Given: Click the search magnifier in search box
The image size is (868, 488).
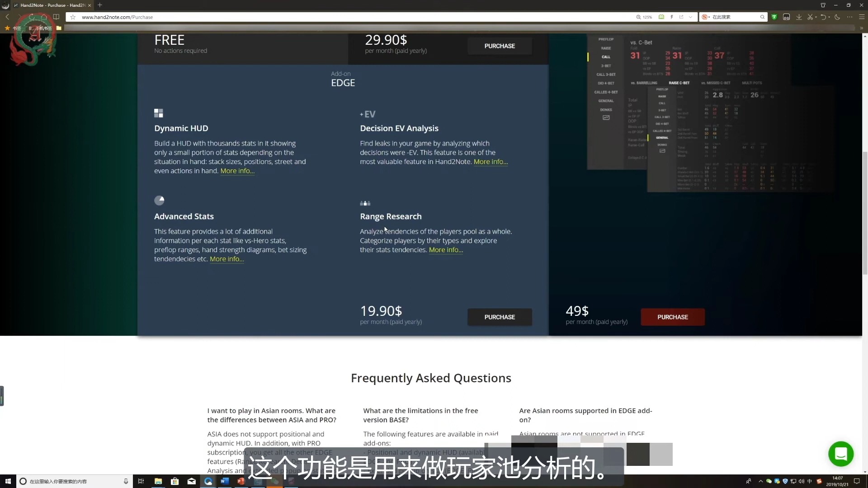Looking at the screenshot, I should (x=762, y=17).
